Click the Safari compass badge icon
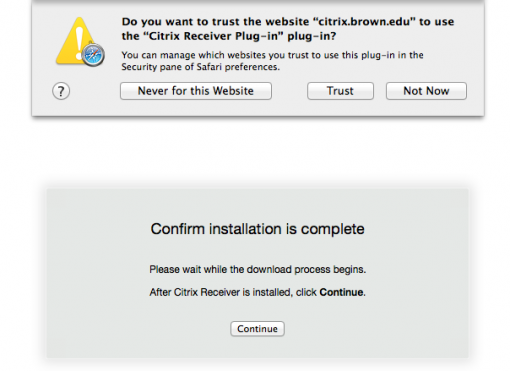 pyautogui.click(x=93, y=55)
